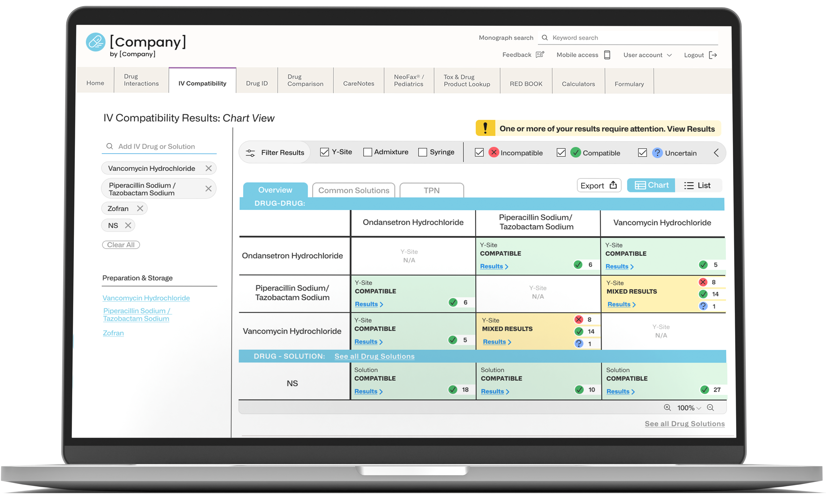
Task: Click the Add IV Drug or Solution field
Action: coord(159,146)
